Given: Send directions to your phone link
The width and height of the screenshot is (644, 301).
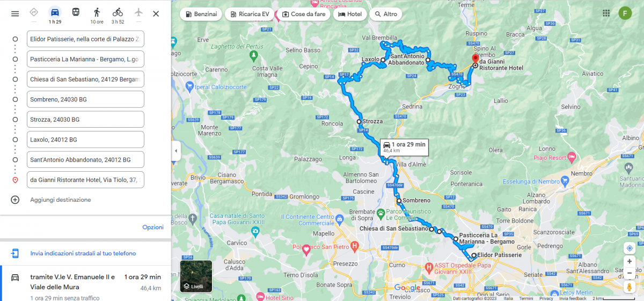Looking at the screenshot, I should tap(83, 253).
